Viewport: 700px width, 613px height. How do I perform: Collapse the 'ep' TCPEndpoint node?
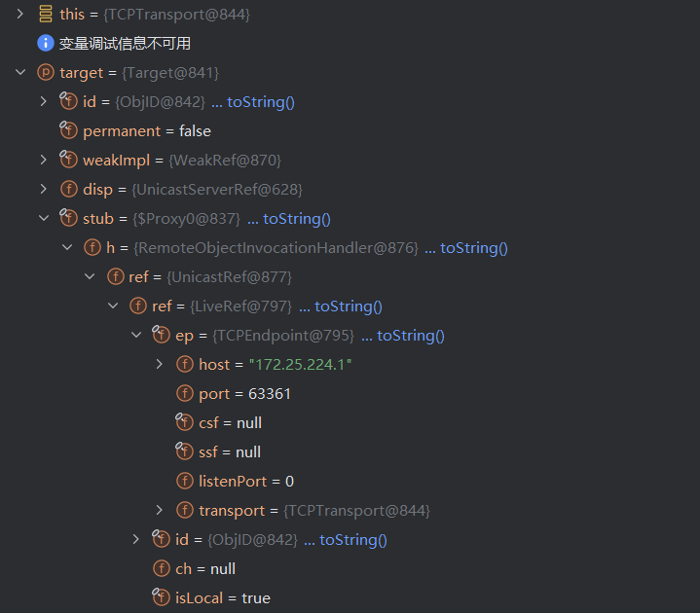coord(136,335)
